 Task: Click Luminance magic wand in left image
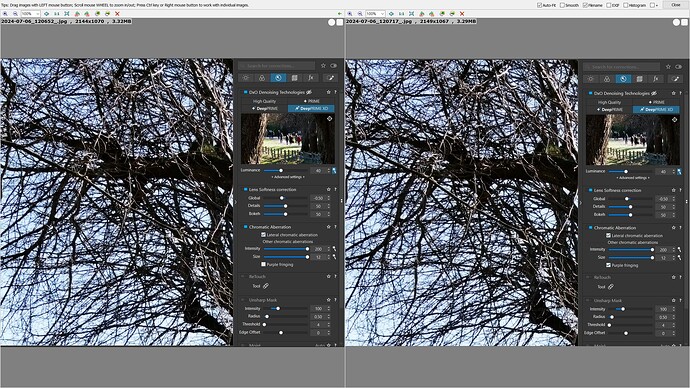(x=334, y=171)
